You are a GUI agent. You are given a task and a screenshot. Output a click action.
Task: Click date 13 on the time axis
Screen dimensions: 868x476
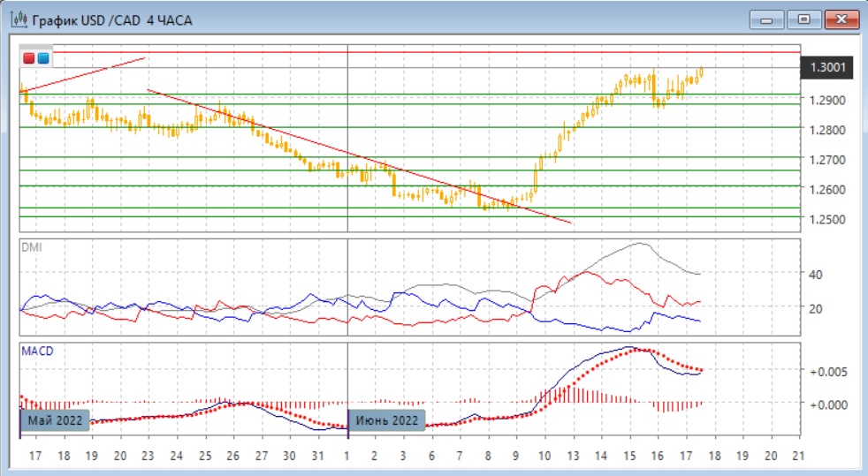coord(572,457)
